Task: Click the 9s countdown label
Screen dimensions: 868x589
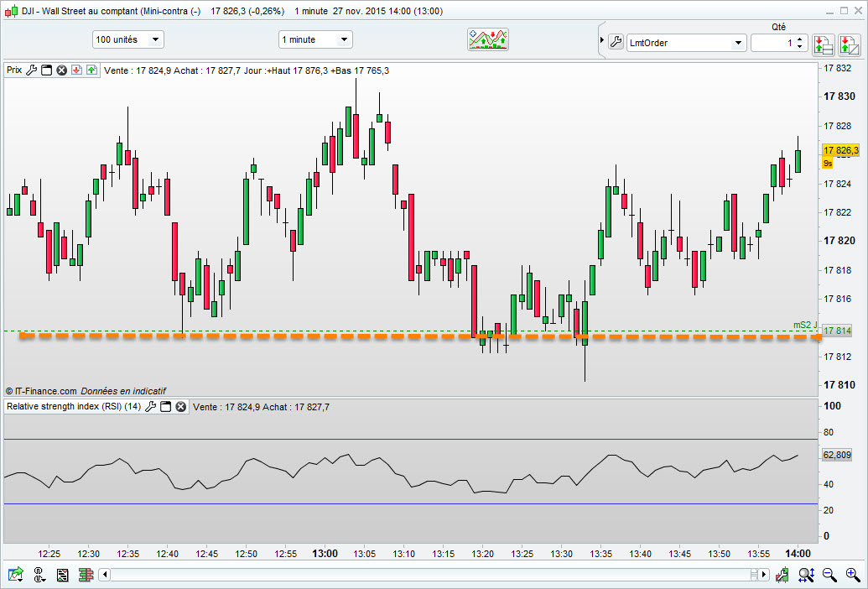Action: pyautogui.click(x=828, y=164)
